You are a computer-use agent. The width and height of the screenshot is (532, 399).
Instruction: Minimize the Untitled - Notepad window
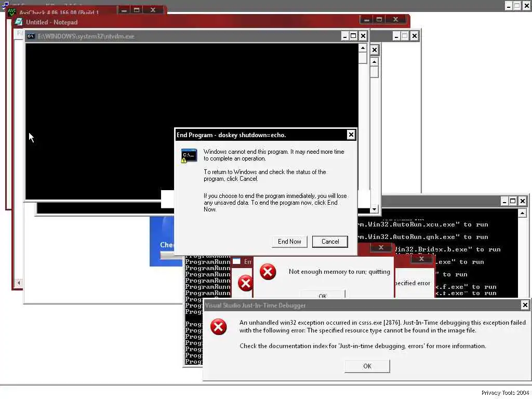point(366,20)
